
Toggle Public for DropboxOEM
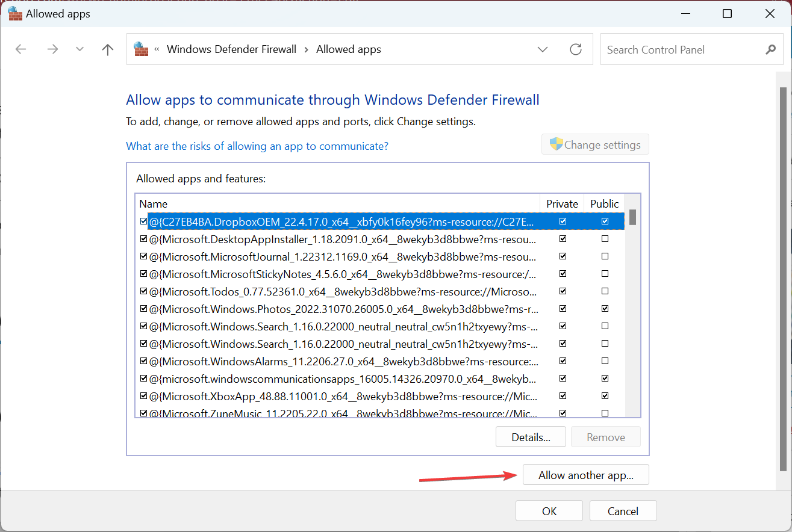click(x=605, y=221)
